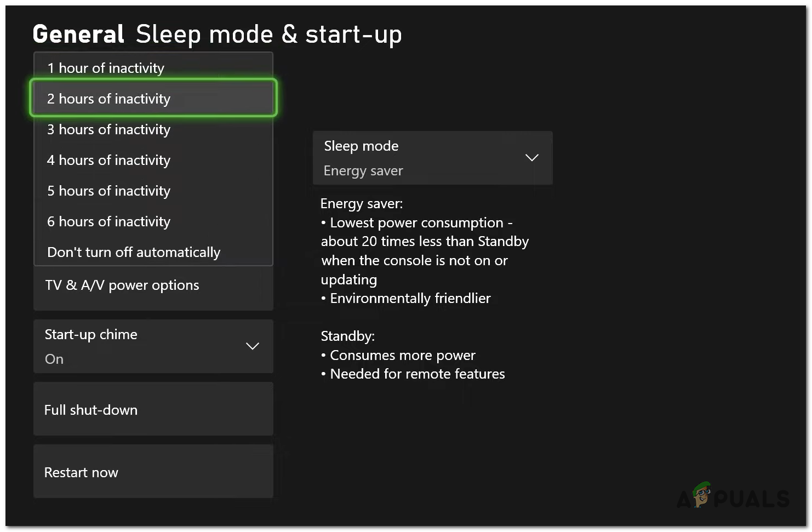The height and width of the screenshot is (532, 812).
Task: Click the Sleep mode chevron arrow
Action: coord(531,158)
